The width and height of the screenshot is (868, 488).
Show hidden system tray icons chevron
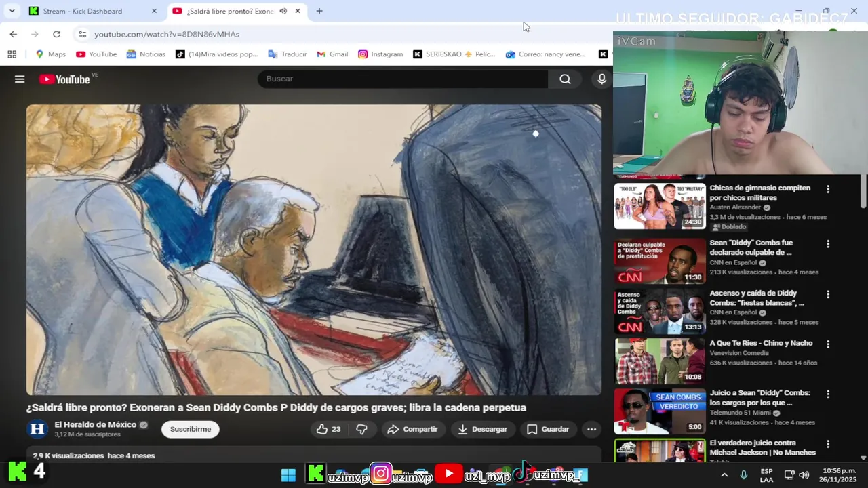tap(724, 475)
